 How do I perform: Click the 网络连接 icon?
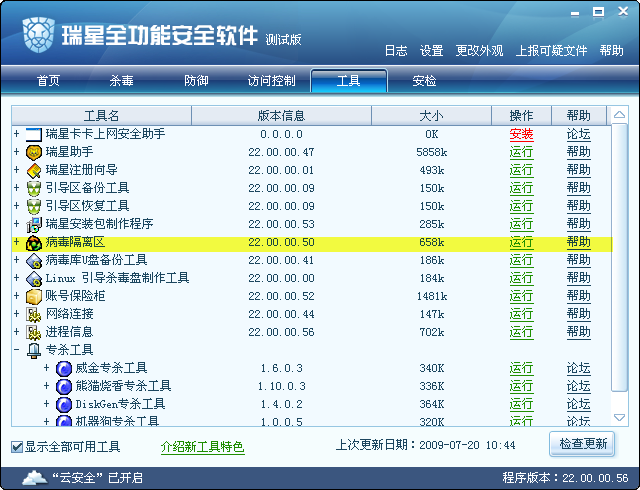[33, 314]
